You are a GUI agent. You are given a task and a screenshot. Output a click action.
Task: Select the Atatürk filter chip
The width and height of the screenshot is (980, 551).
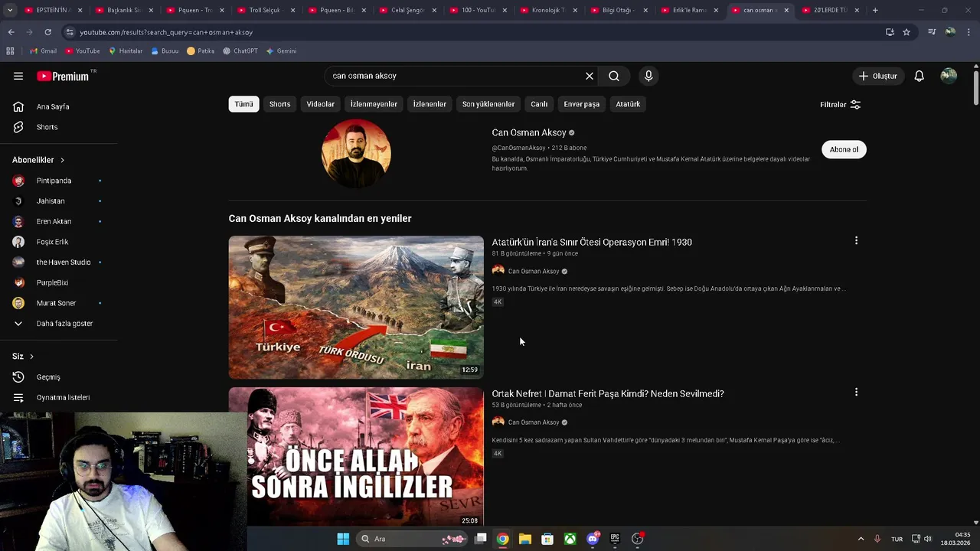click(x=628, y=104)
